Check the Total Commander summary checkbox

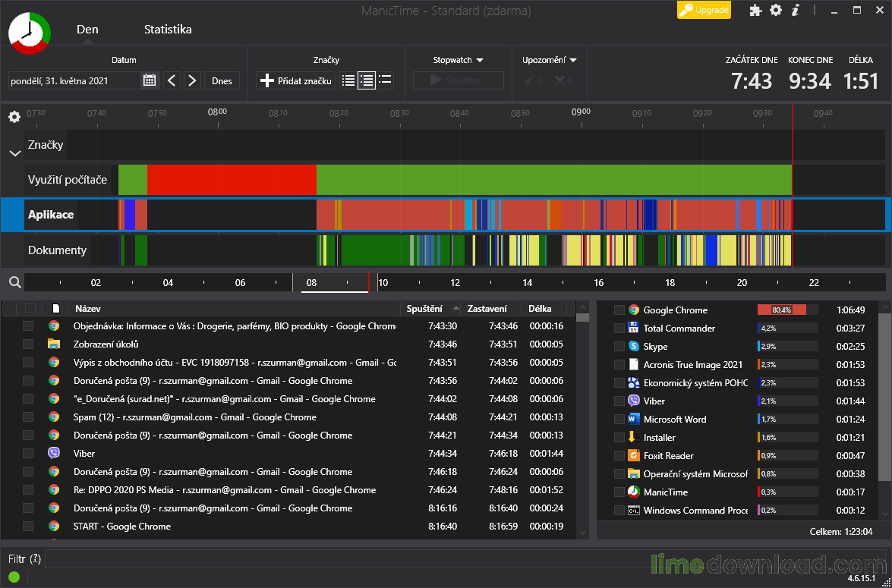click(x=619, y=328)
